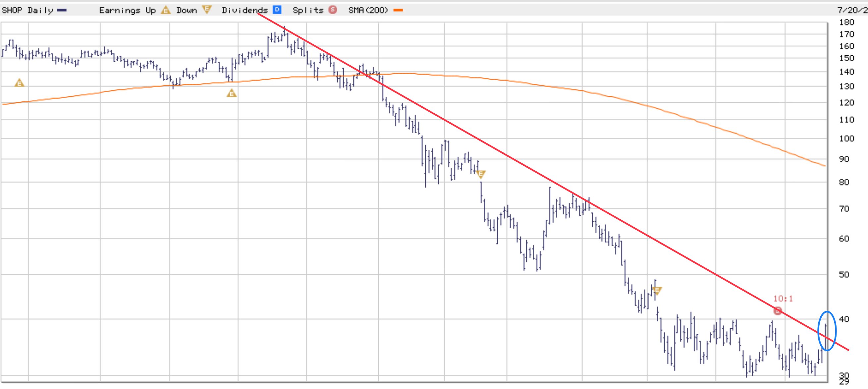
Task: Click the Earnings Up triangle legend icon
Action: [165, 10]
